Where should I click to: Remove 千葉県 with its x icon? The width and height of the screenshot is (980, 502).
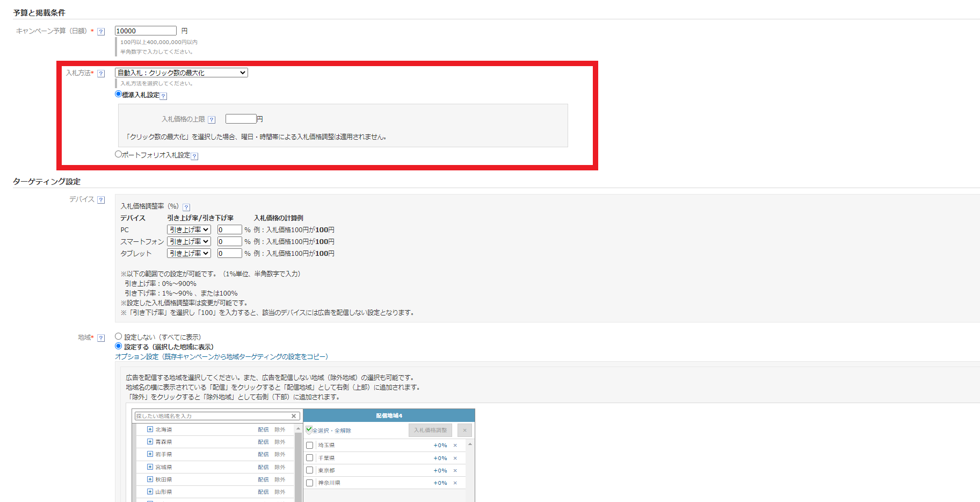tap(455, 458)
